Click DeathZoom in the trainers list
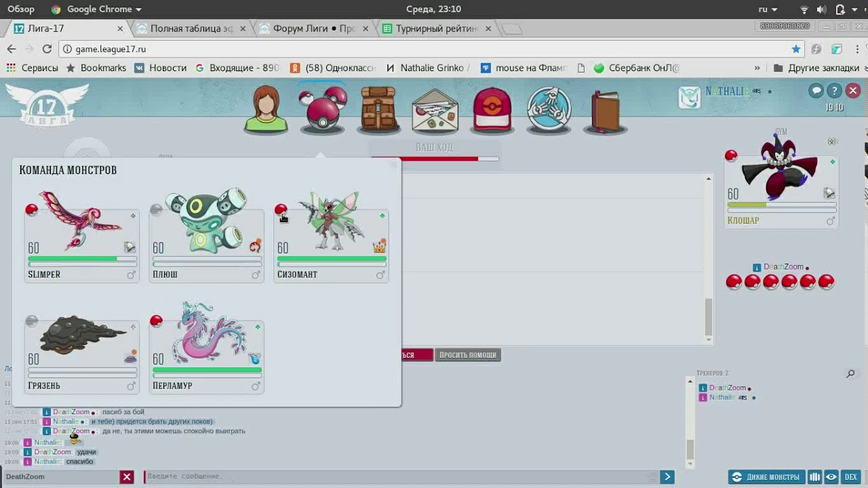 [728, 388]
